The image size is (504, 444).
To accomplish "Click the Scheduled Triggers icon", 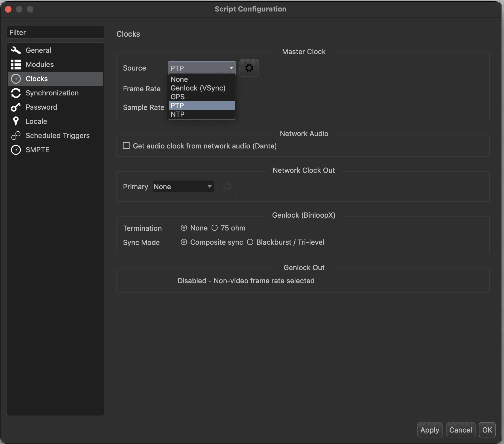I will coord(16,136).
